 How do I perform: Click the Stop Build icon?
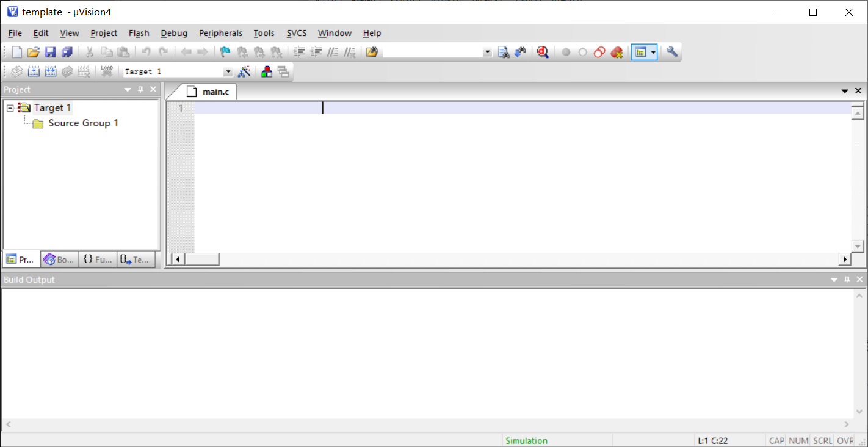[84, 71]
